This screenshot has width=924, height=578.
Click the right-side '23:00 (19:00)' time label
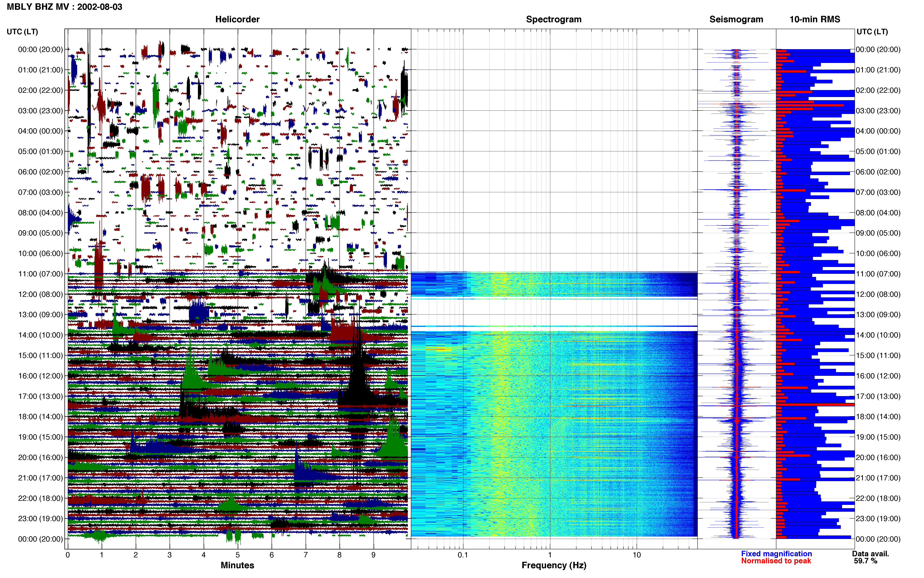click(878, 518)
